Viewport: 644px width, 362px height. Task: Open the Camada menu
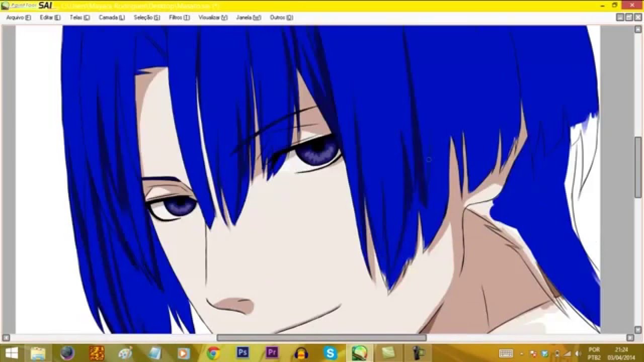[112, 17]
